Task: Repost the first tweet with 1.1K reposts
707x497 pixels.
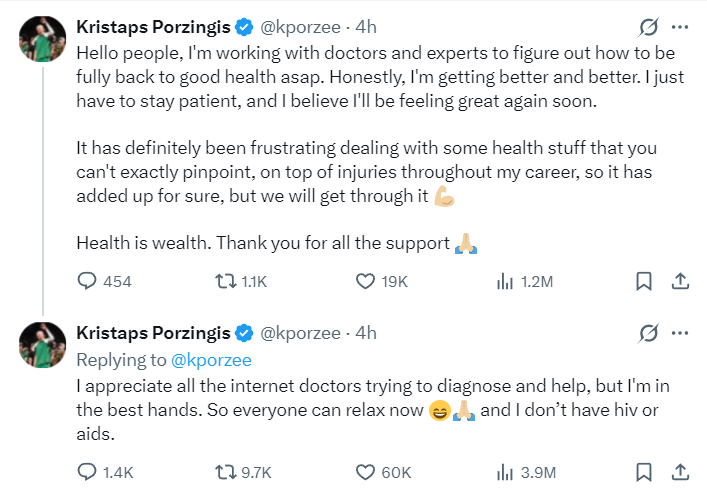Action: coord(241,281)
